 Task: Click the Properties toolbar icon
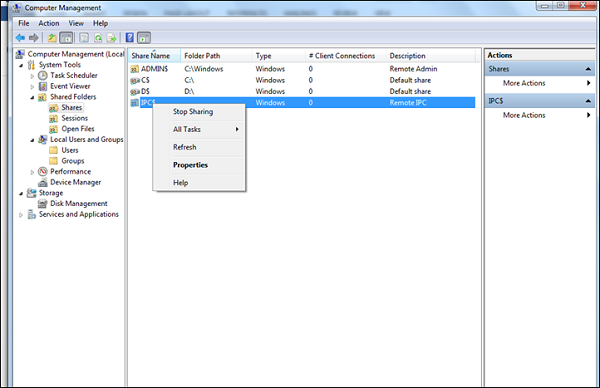(x=84, y=37)
